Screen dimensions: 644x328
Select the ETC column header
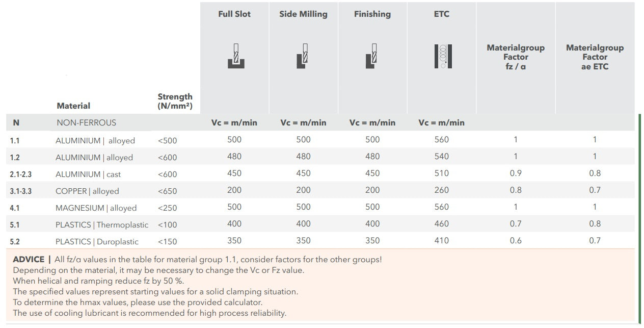pyautogui.click(x=442, y=14)
